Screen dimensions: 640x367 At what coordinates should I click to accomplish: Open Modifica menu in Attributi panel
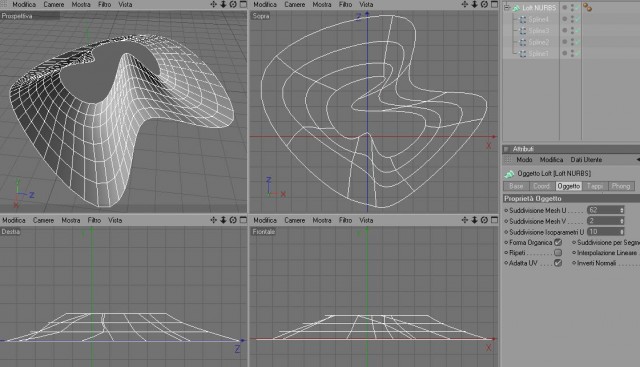551,160
